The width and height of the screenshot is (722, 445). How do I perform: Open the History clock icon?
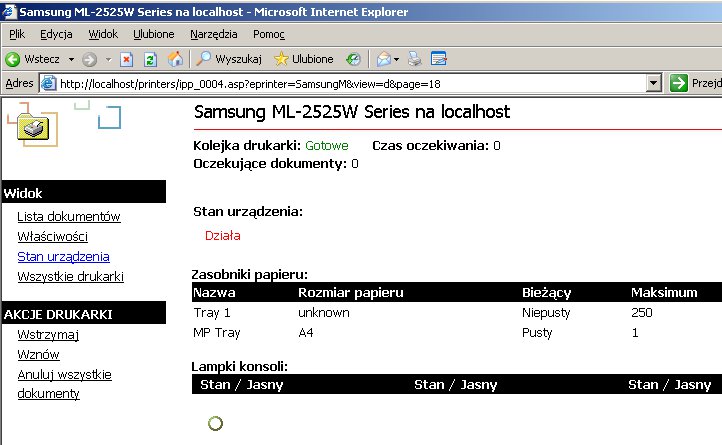coord(354,59)
